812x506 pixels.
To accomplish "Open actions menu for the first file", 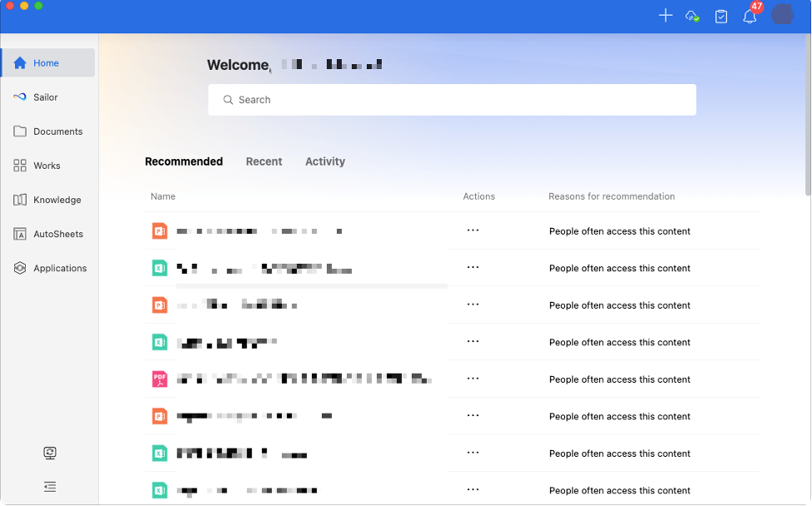I will point(473,231).
